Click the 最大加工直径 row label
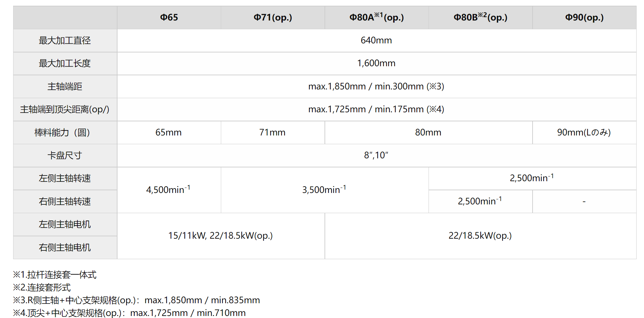The width and height of the screenshot is (644, 318). tap(65, 41)
